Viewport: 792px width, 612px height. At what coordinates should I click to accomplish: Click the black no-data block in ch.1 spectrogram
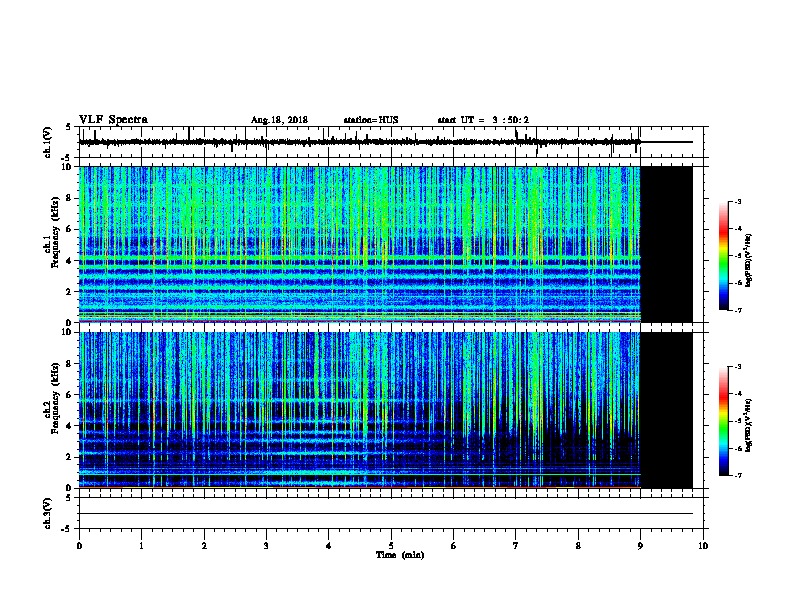tap(666, 244)
